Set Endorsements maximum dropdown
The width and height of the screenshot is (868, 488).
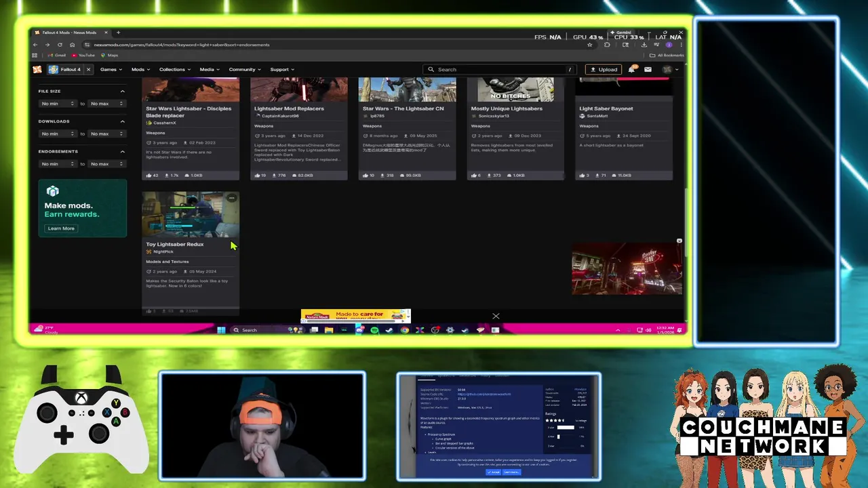(x=107, y=163)
